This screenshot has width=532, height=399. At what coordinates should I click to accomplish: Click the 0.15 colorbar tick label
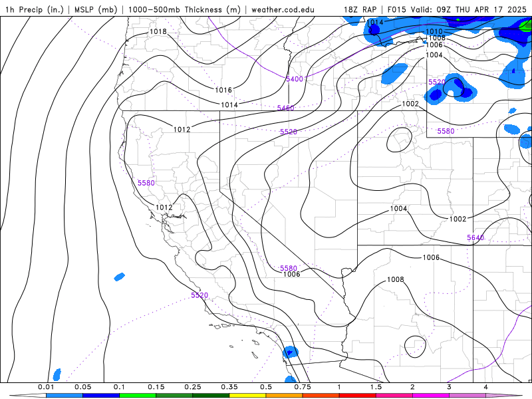pos(156,387)
